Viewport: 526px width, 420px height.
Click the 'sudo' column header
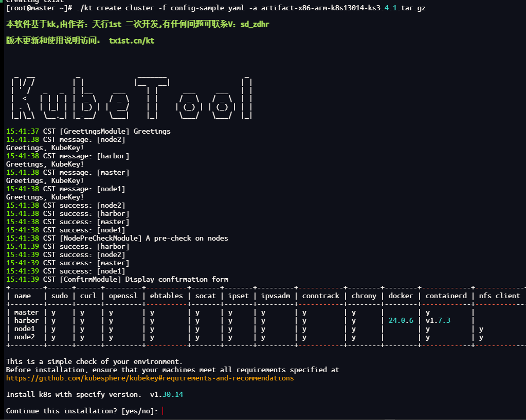point(60,296)
